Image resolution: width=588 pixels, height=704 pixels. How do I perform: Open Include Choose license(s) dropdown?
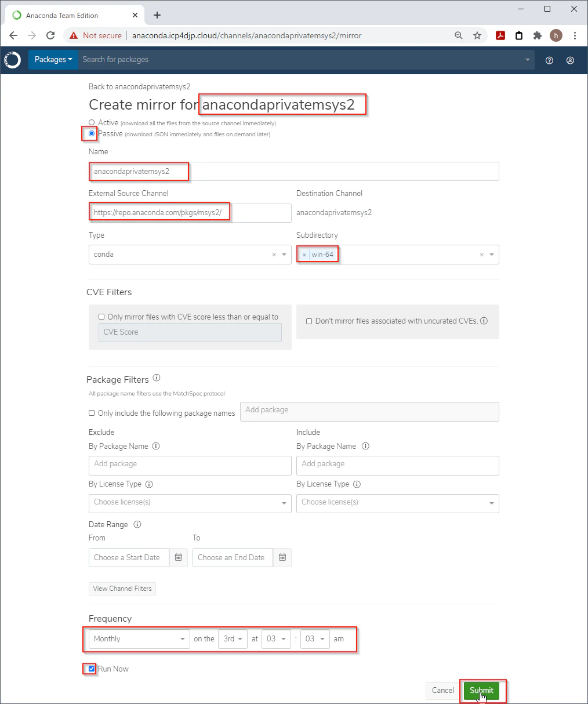coord(398,503)
